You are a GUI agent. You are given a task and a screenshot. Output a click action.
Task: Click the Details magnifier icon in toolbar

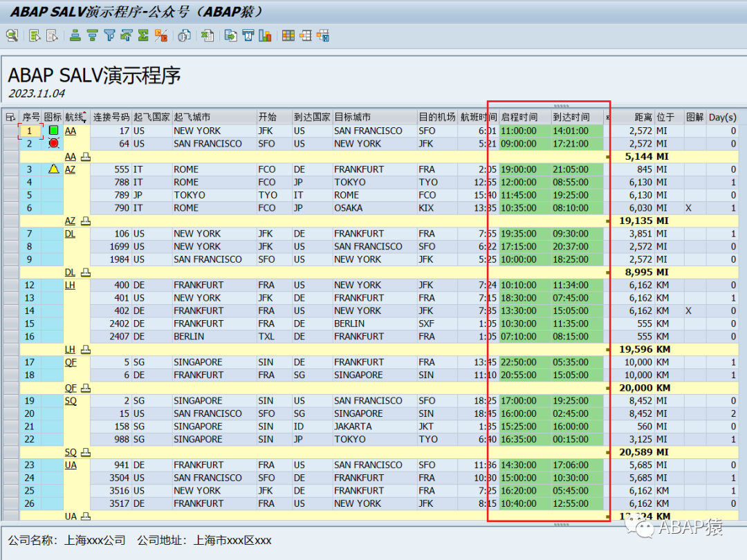click(x=12, y=35)
